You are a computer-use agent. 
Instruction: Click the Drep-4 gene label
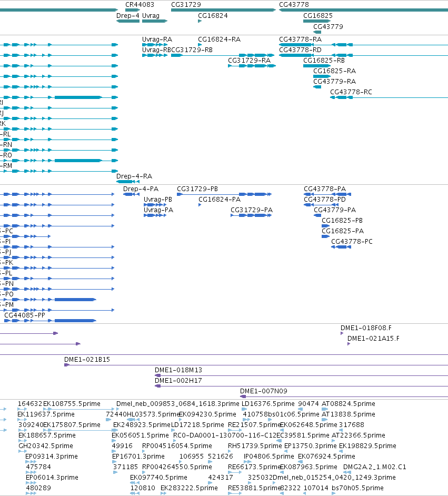tap(128, 16)
